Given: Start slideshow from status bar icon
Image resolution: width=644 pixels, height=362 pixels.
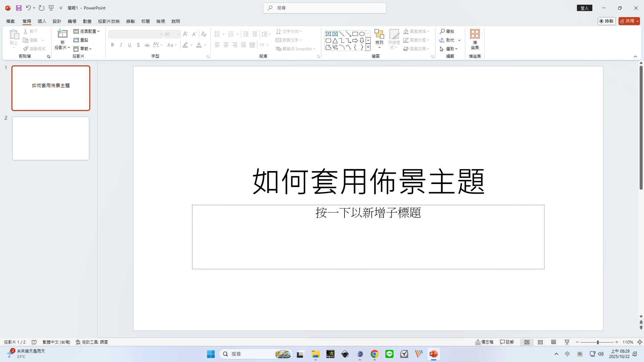Looking at the screenshot, I should [567, 342].
